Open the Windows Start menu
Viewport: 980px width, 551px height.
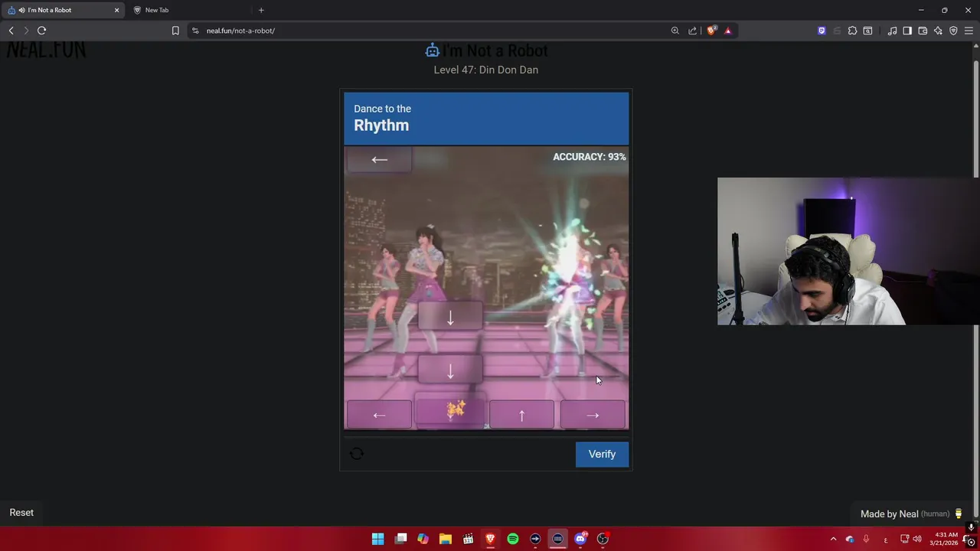[x=377, y=539]
